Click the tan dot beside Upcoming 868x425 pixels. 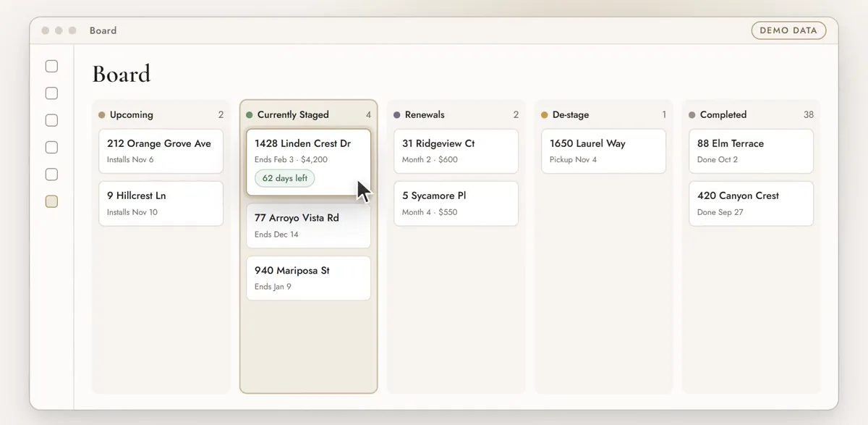click(102, 115)
